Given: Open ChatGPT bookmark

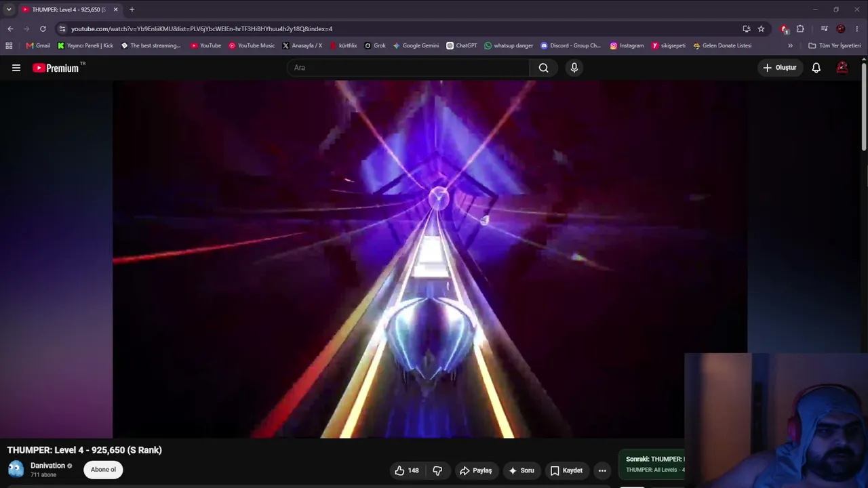Looking at the screenshot, I should tap(461, 45).
